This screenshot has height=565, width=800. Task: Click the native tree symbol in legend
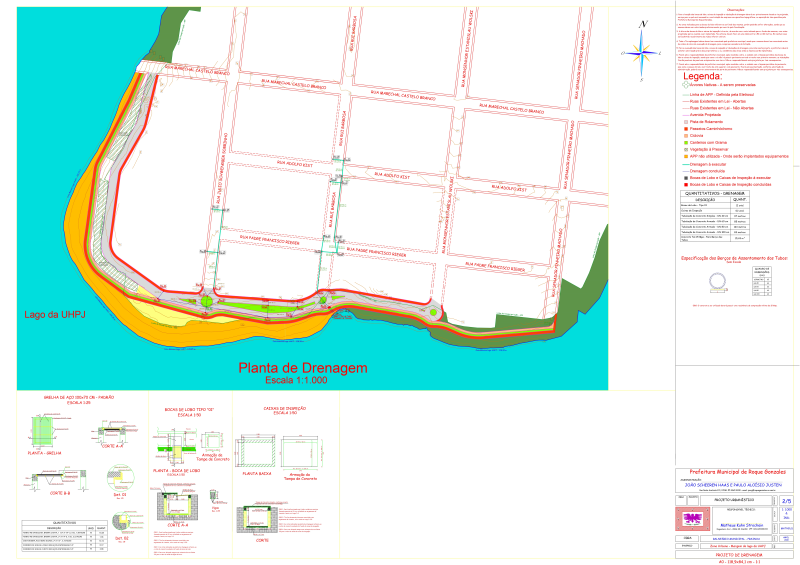pos(686,85)
